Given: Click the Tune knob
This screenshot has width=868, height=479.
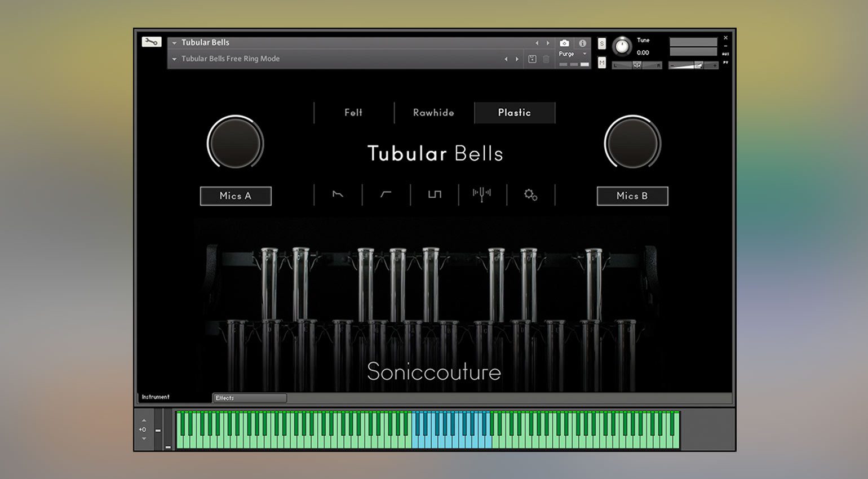Looking at the screenshot, I should click(622, 46).
